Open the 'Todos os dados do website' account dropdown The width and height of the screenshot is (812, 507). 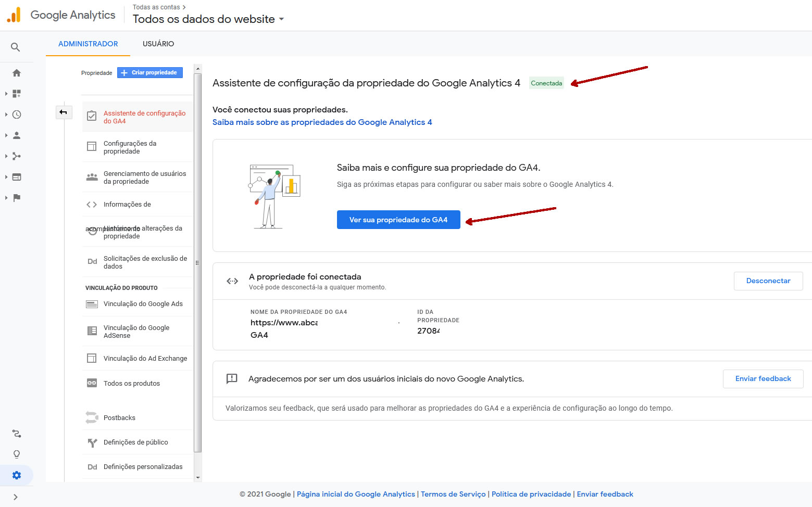pos(208,19)
